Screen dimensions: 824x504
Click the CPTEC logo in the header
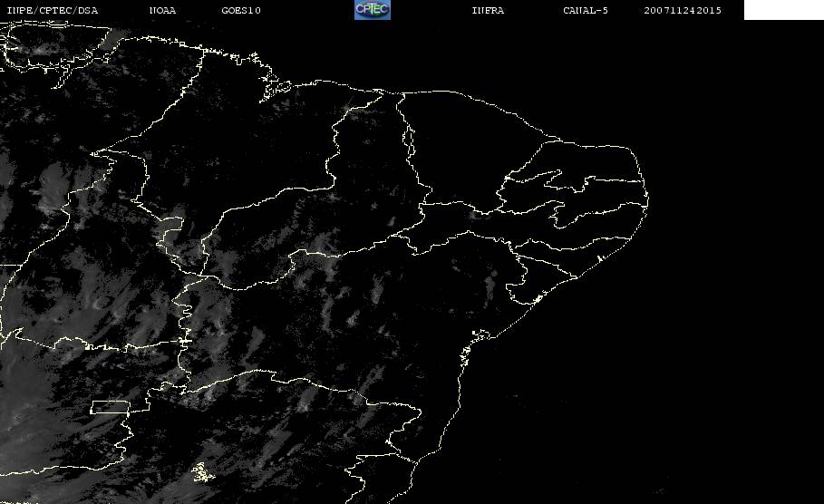coord(372,10)
